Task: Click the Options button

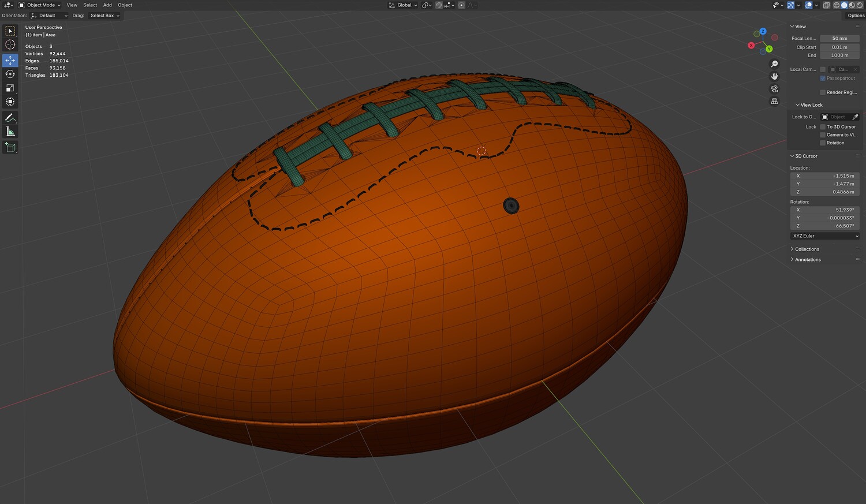Action: coord(856,16)
